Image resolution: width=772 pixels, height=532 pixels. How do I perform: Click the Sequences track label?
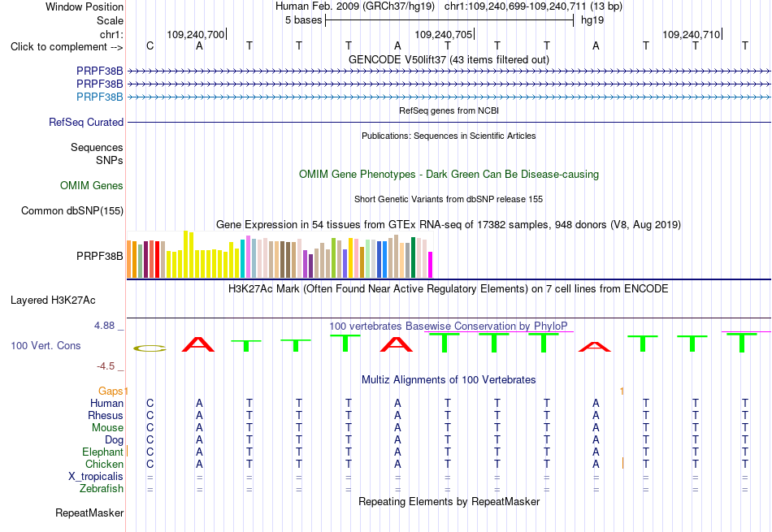[x=97, y=147]
